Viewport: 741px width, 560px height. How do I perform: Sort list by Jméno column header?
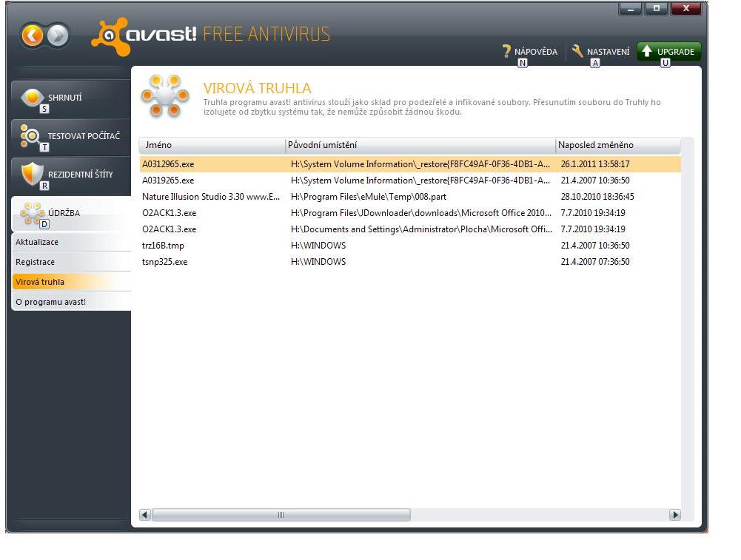[x=212, y=145]
